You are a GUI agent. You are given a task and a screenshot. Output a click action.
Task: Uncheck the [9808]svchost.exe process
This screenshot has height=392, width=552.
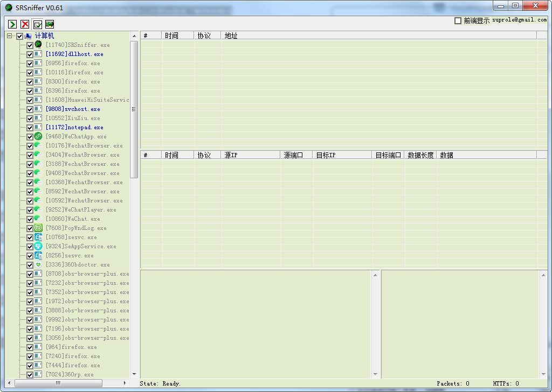point(30,109)
